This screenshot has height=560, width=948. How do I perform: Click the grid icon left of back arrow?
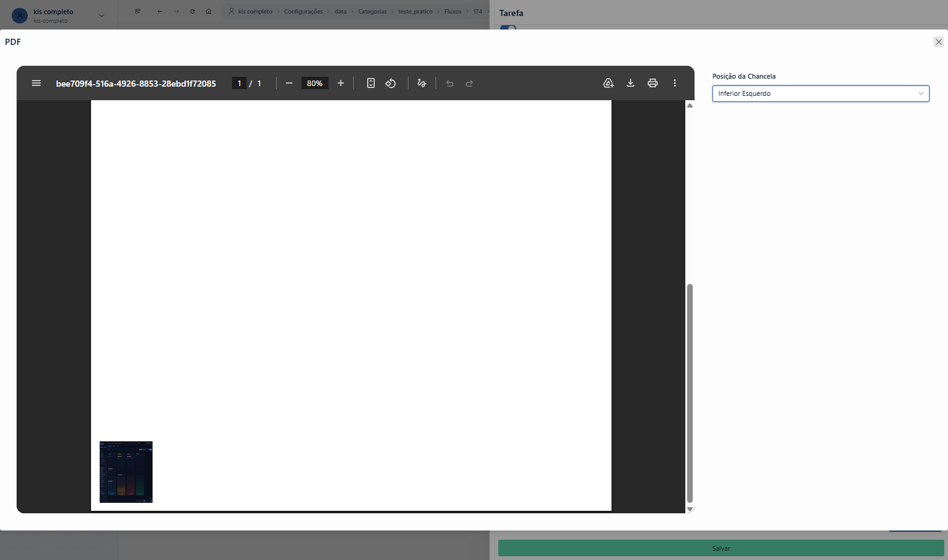(138, 11)
